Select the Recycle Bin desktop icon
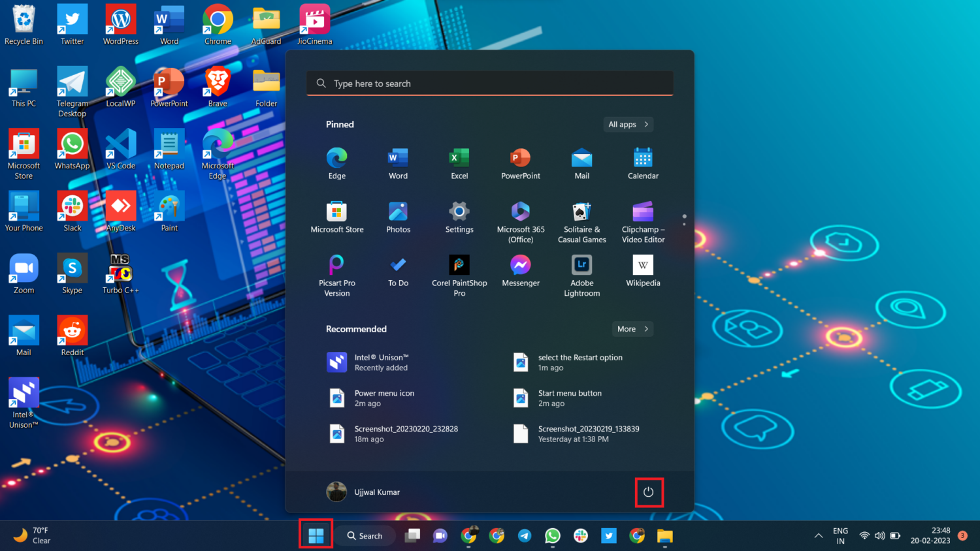Screen dimensions: 980x551 coord(24,25)
